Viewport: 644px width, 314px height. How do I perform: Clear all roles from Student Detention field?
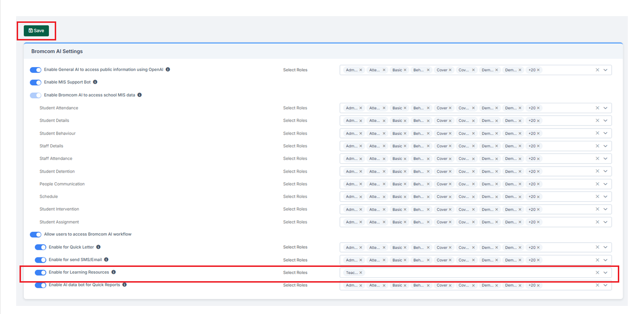tap(597, 171)
